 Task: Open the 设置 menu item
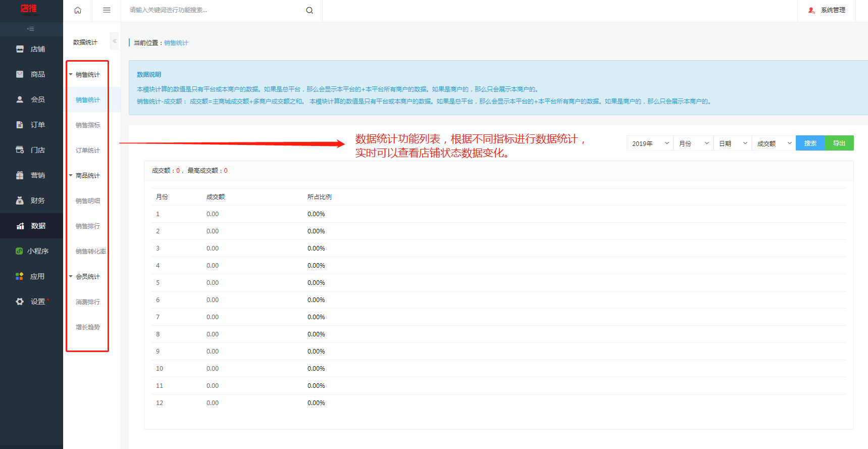point(31,302)
